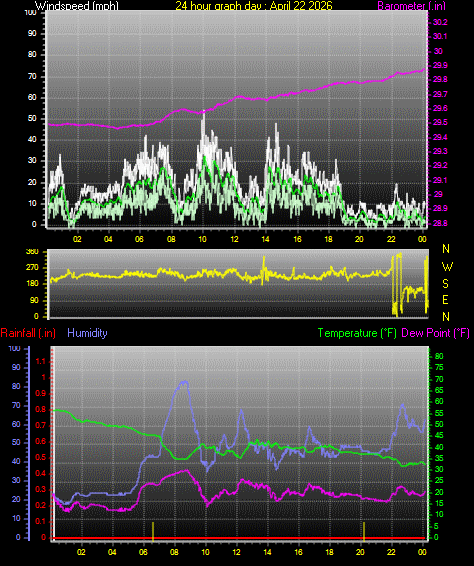Click the E compass label on direction graph
The height and width of the screenshot is (566, 474).
tap(445, 300)
